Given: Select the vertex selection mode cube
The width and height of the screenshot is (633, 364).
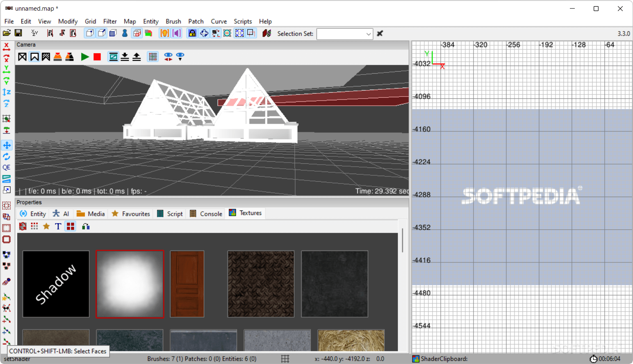Looking at the screenshot, I should [x=89, y=33].
